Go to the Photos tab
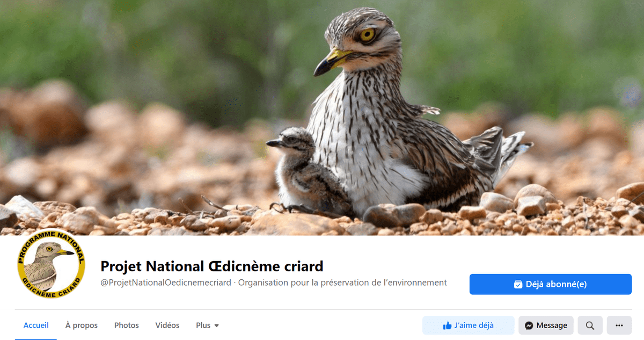Screen dimensions: 644x340 127,325
